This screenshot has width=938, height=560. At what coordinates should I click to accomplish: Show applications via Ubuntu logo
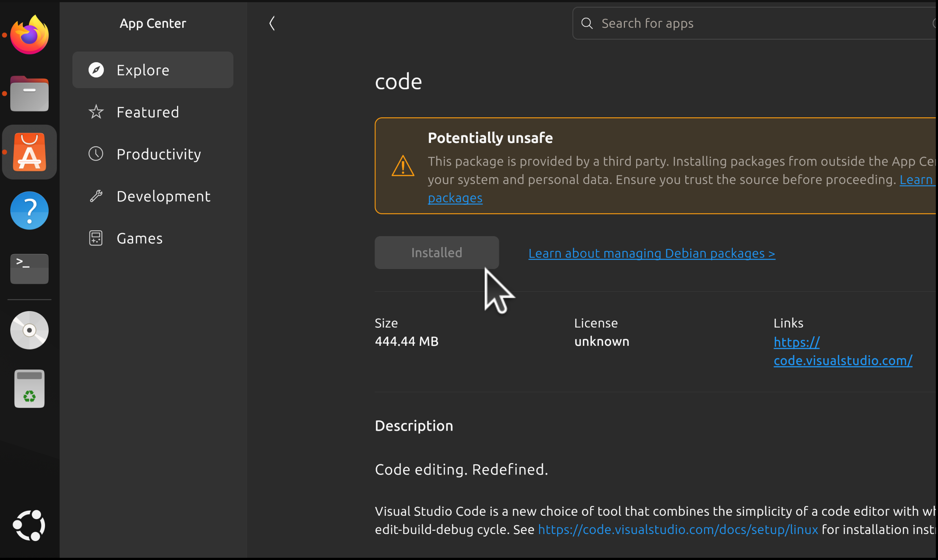[x=30, y=526]
